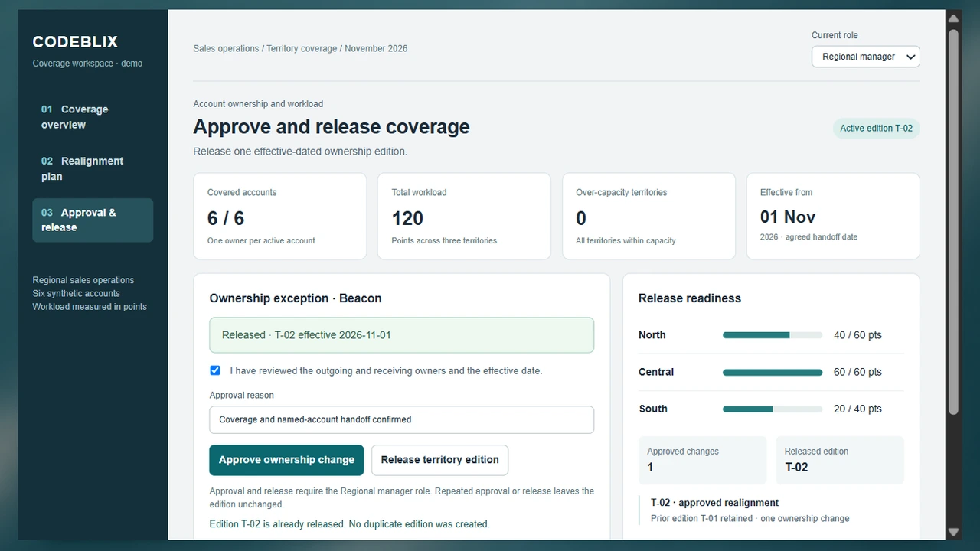980x551 pixels.
Task: Click the Central workload progress bar
Action: pyautogui.click(x=773, y=373)
